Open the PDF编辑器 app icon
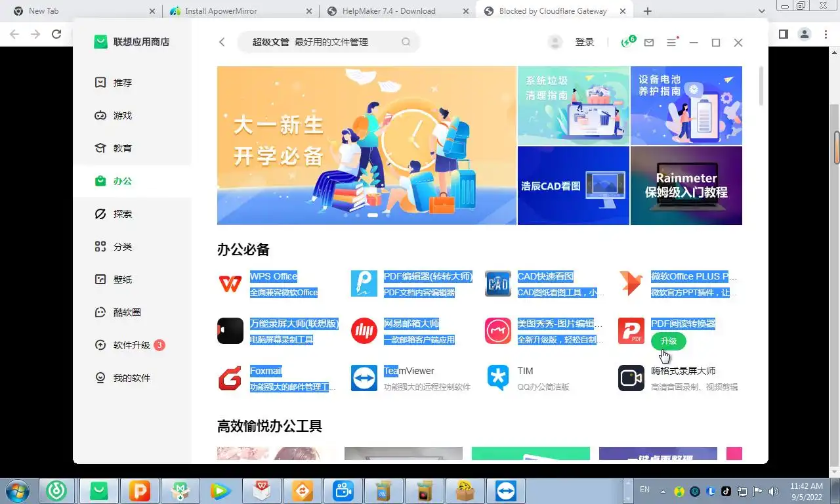The height and width of the screenshot is (504, 840). pyautogui.click(x=364, y=283)
